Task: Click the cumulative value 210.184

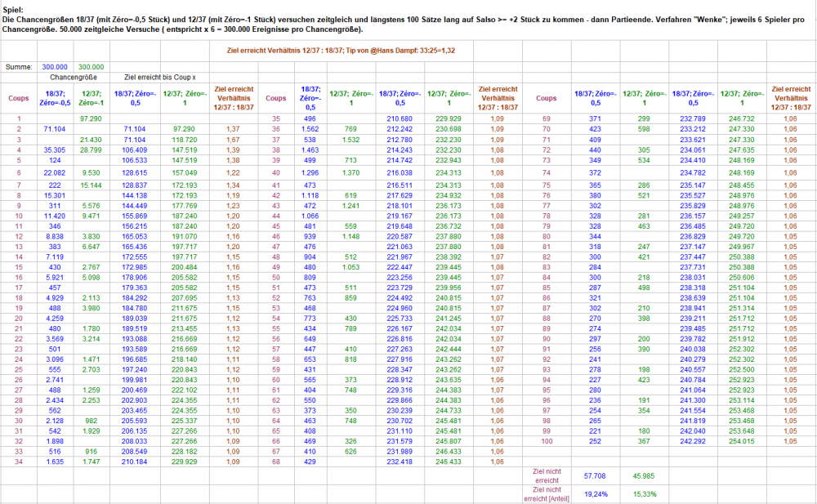Action: [x=135, y=462]
